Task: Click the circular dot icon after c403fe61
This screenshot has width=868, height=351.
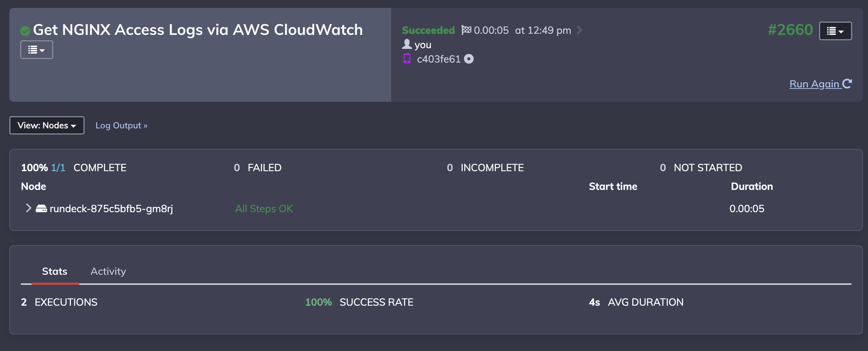Action: click(x=469, y=59)
